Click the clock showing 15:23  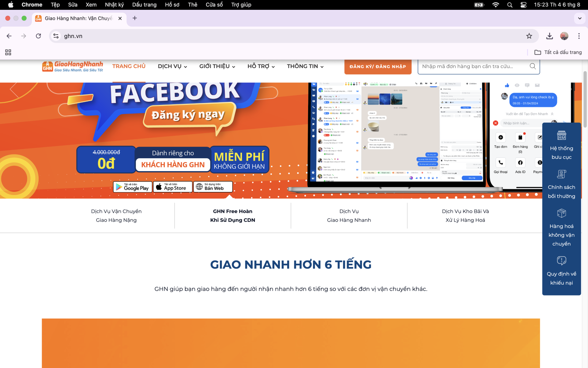pyautogui.click(x=557, y=5)
